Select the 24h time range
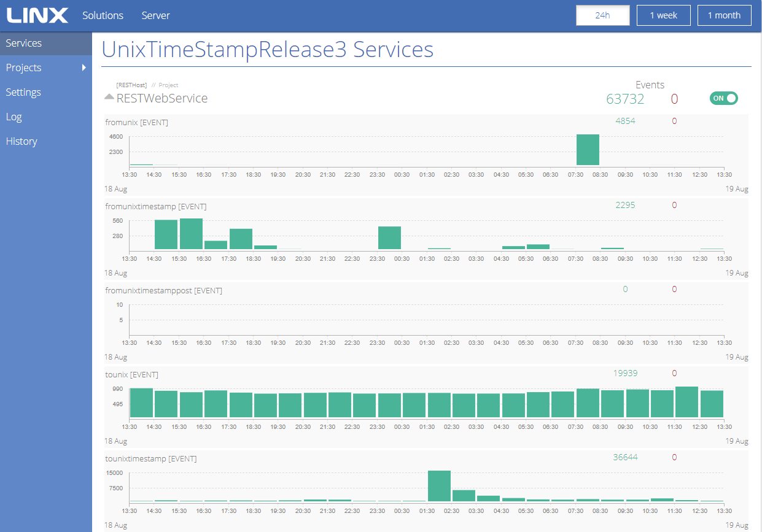 (x=602, y=15)
